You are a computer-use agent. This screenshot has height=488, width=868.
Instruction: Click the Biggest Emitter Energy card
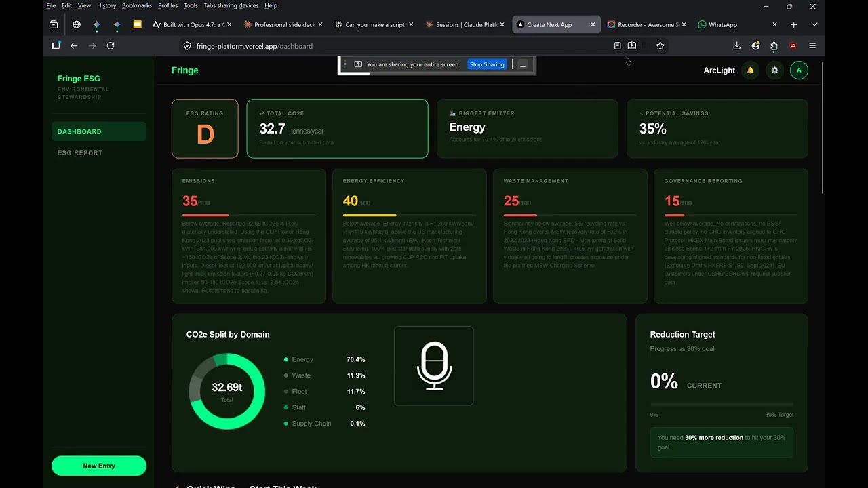click(x=527, y=129)
